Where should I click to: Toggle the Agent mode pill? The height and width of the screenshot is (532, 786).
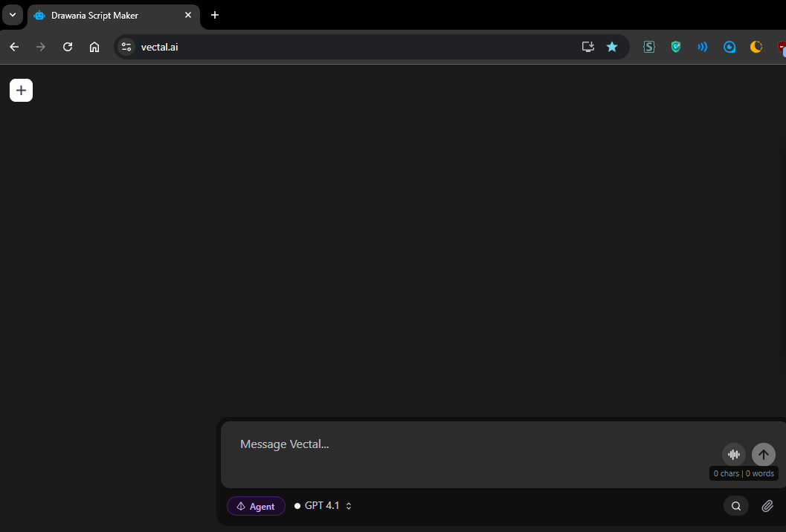click(256, 506)
